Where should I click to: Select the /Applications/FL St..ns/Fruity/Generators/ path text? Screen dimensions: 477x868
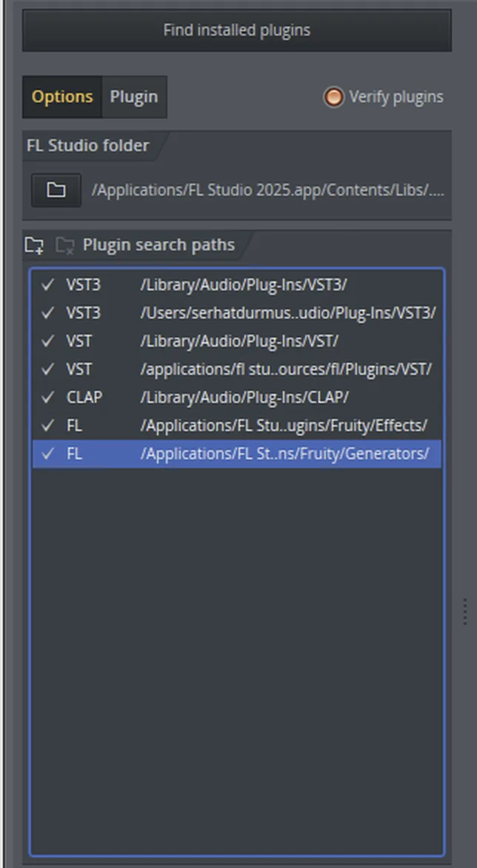click(x=284, y=453)
